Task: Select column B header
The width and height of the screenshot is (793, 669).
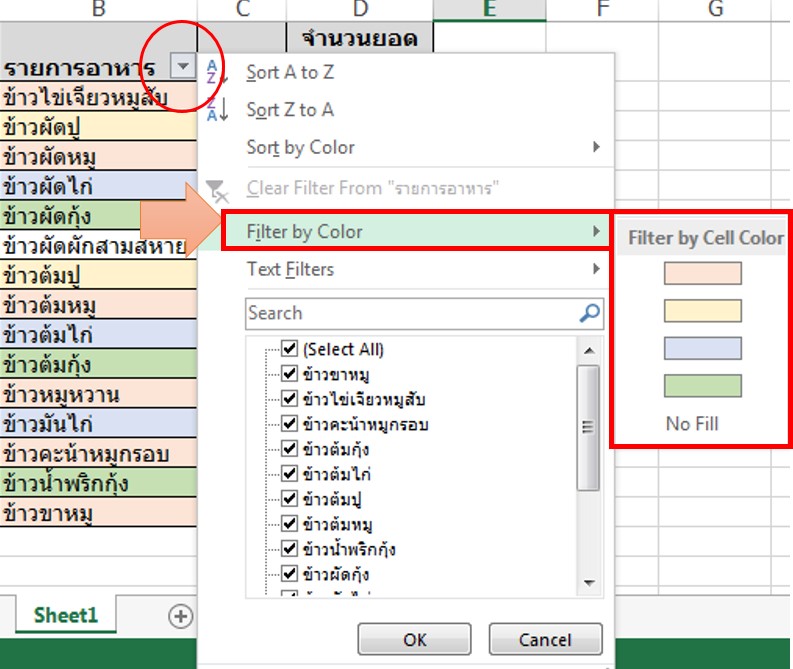Action: (x=99, y=10)
